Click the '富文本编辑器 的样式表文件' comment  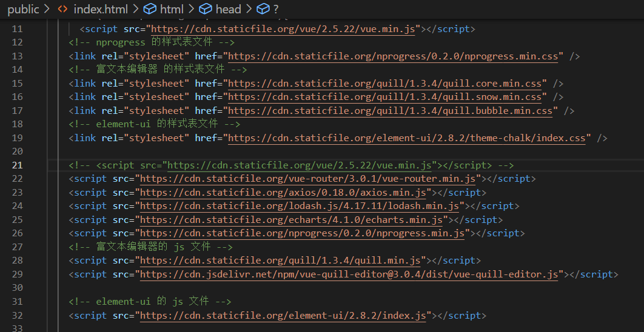[158, 70]
